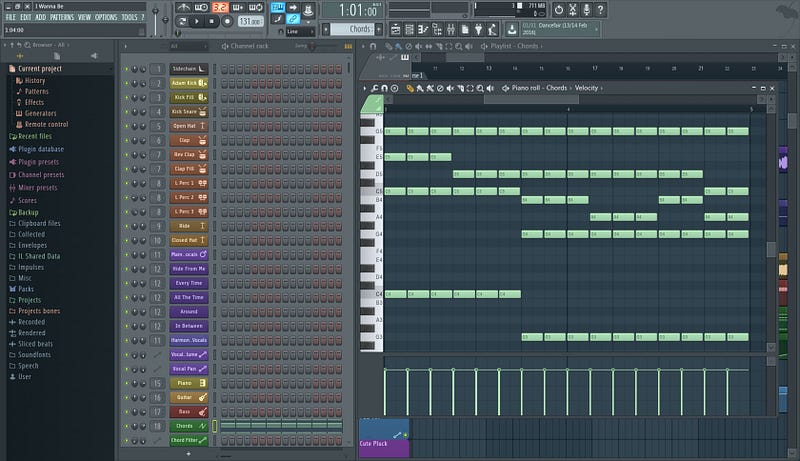Click the plus button below channel rack
Image resolution: width=800 pixels, height=461 pixels.
(188, 453)
